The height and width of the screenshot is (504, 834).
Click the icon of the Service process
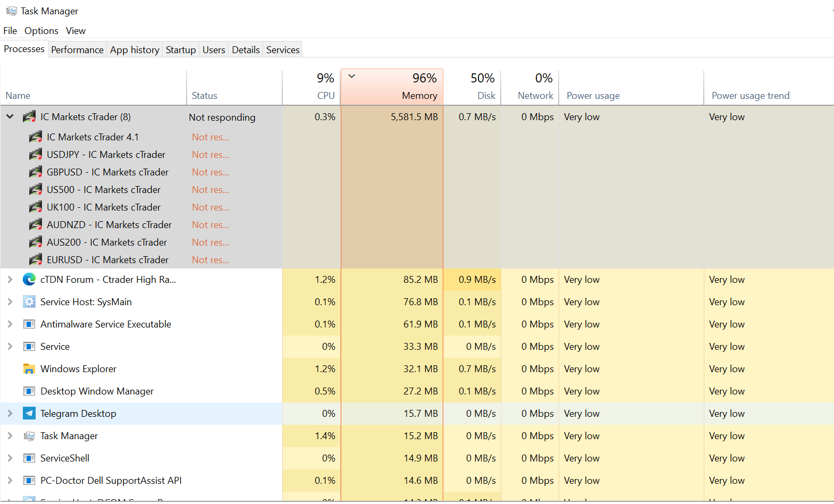point(29,347)
